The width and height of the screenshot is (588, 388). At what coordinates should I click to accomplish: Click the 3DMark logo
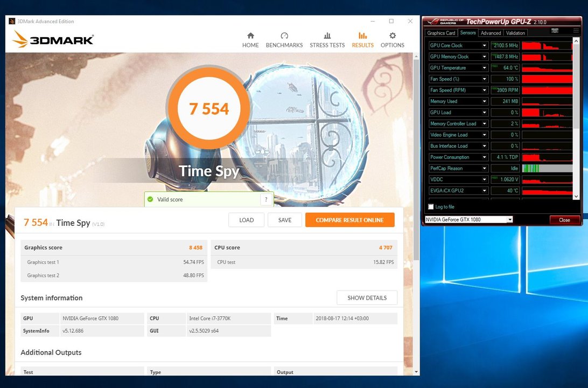coord(53,39)
